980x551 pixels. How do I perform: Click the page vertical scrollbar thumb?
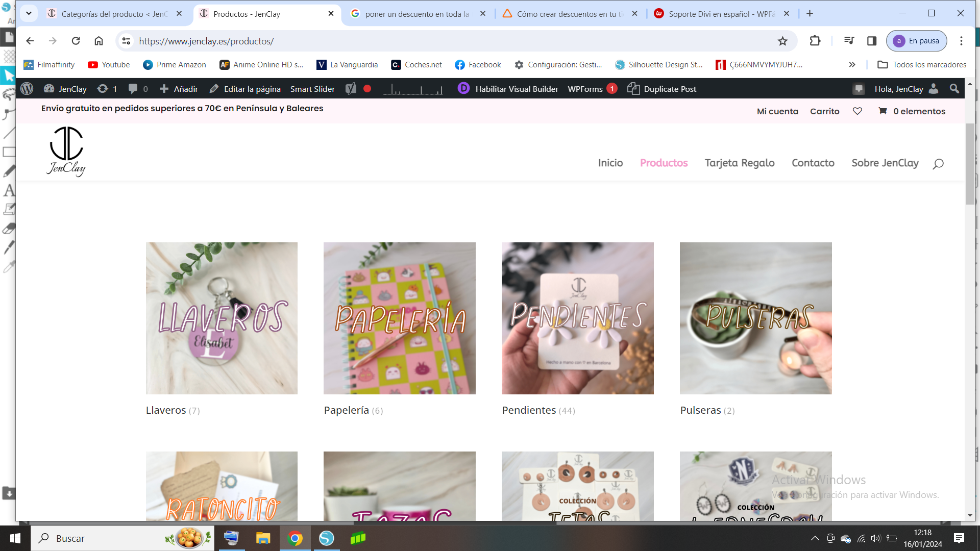pyautogui.click(x=970, y=163)
